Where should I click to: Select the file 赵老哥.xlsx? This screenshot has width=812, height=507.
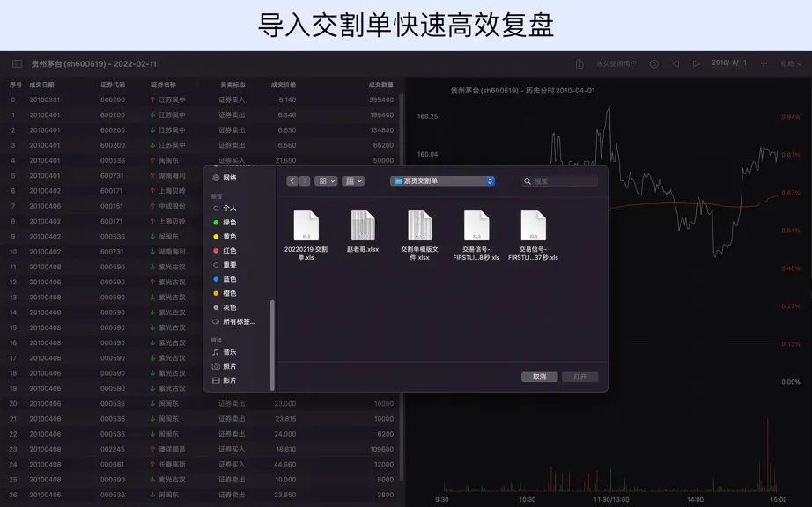363,231
